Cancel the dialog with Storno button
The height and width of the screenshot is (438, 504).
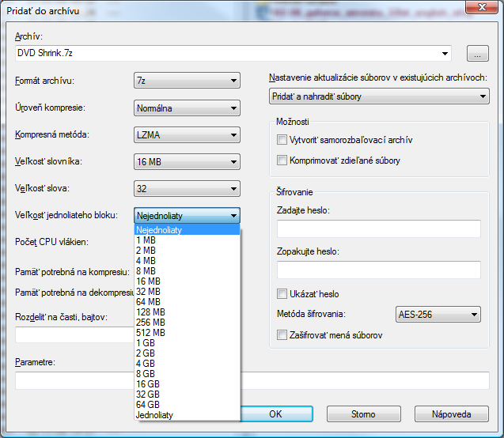click(363, 414)
